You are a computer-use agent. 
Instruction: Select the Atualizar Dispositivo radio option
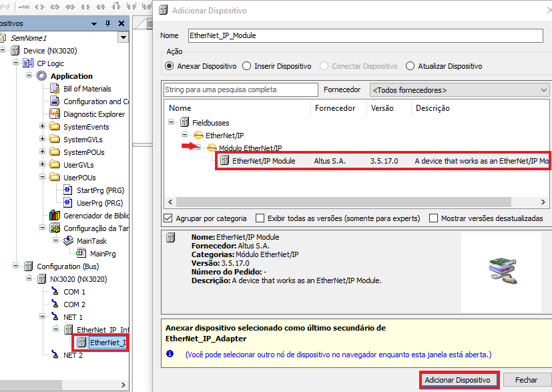click(x=410, y=66)
